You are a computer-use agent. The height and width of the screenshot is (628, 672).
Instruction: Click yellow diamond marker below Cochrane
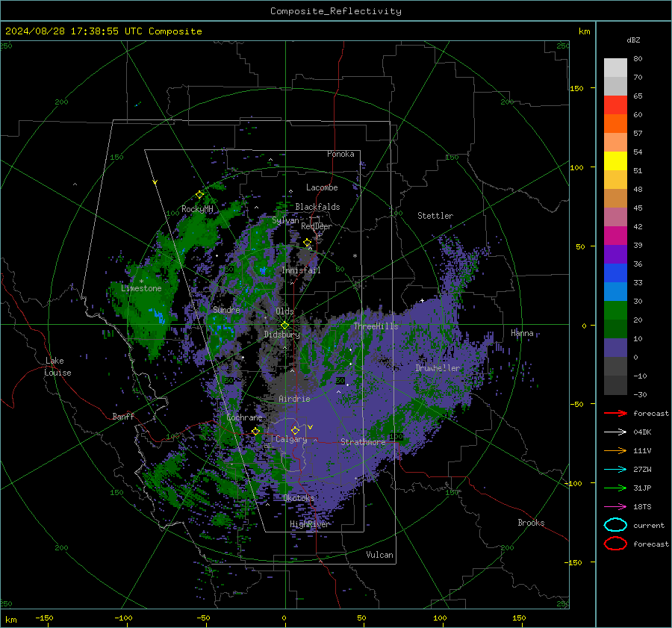coord(255,431)
